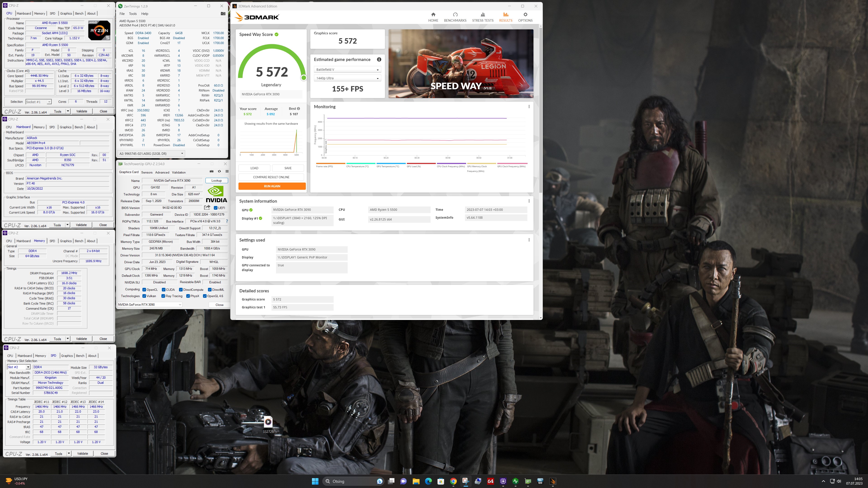This screenshot has width=868, height=488.
Task: Toggle the PhysX checkbox
Action: (188, 296)
